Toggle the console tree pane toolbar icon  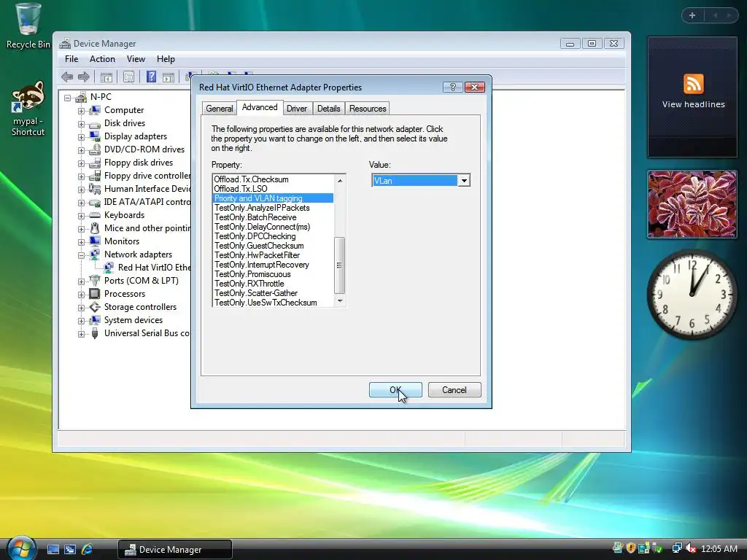(x=107, y=77)
